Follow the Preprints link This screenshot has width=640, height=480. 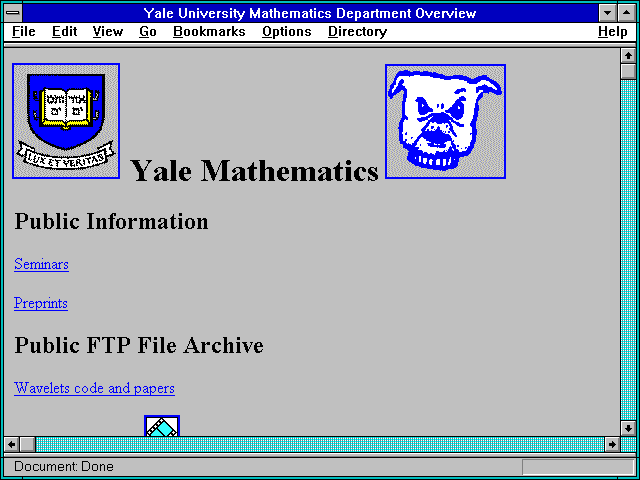click(x=41, y=303)
